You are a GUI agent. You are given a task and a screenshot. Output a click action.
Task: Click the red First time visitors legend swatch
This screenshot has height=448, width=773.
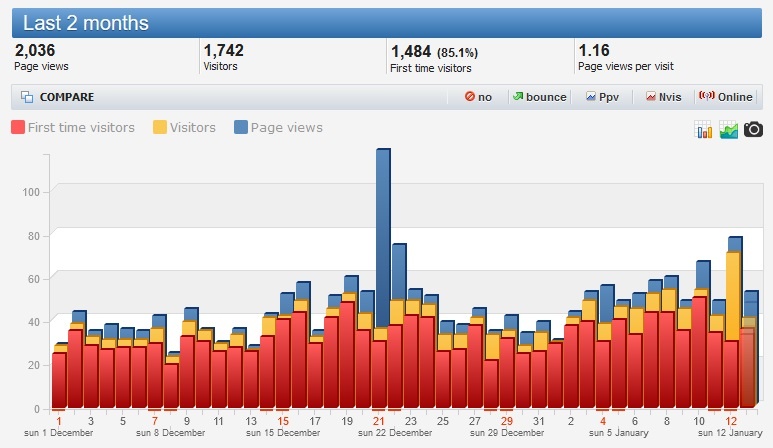coord(18,127)
